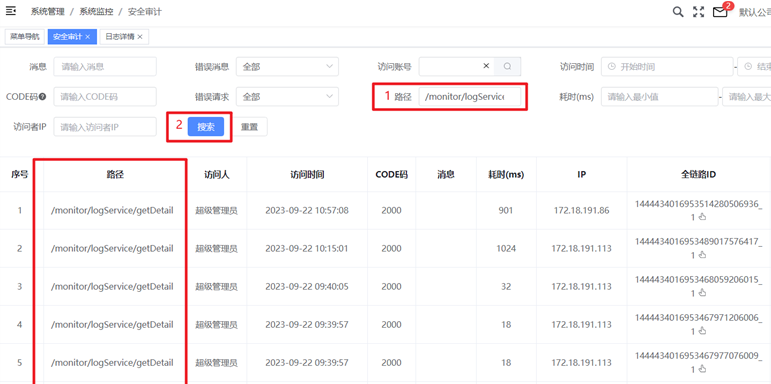Clear the 访问账号 field with X icon
This screenshot has width=771, height=384.
pyautogui.click(x=486, y=66)
